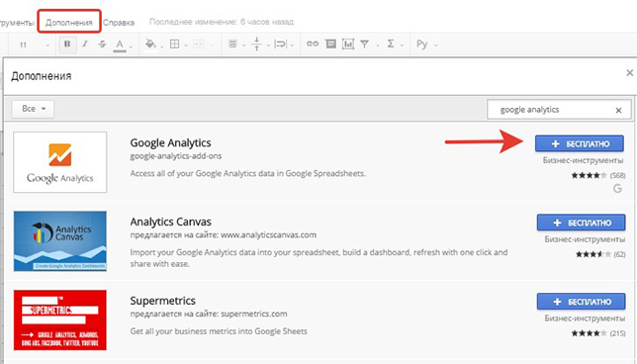Open vertical alignment options

click(x=257, y=45)
